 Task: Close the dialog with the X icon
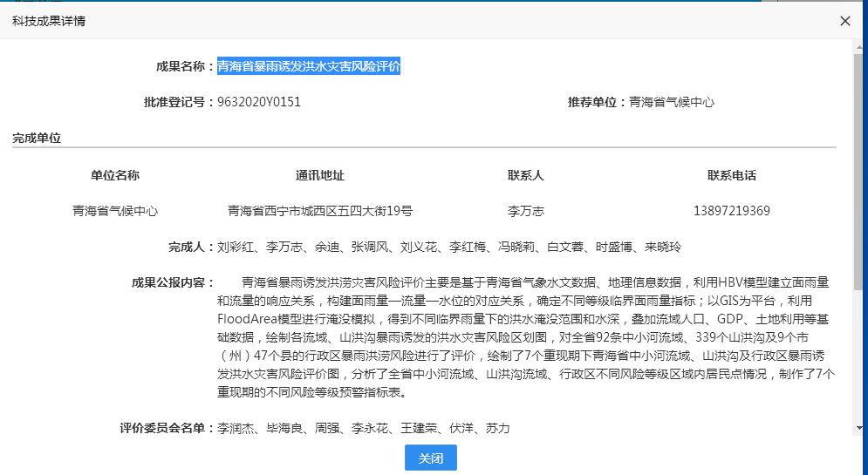[844, 21]
